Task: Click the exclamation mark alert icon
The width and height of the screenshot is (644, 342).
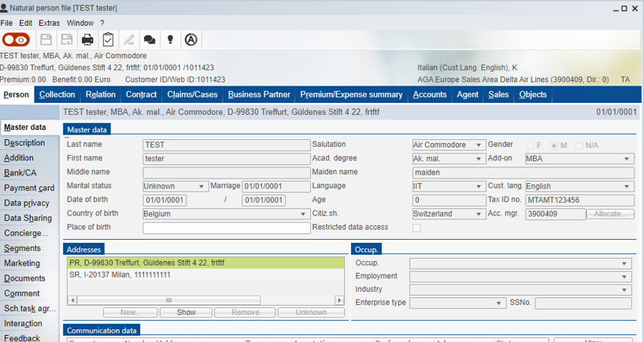Action: click(170, 39)
